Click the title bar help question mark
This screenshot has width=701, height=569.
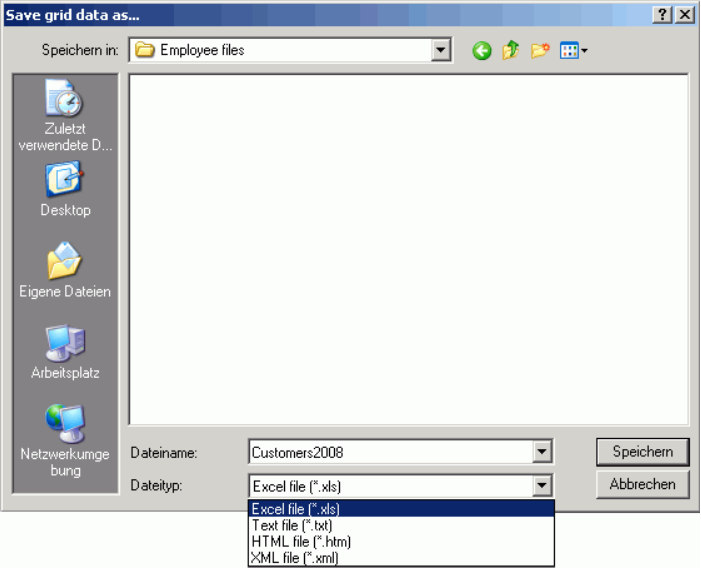662,15
